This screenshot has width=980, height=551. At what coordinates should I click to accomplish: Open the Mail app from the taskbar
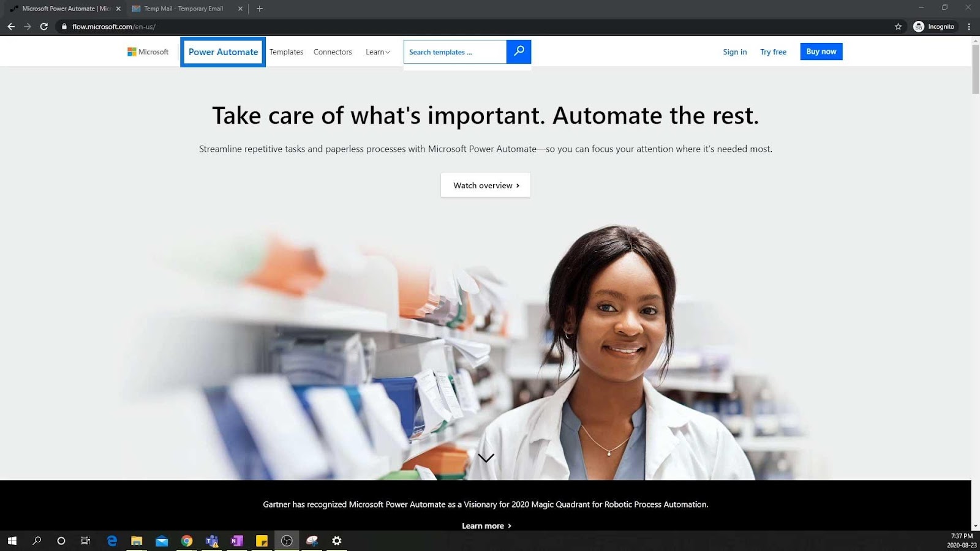[x=162, y=541]
